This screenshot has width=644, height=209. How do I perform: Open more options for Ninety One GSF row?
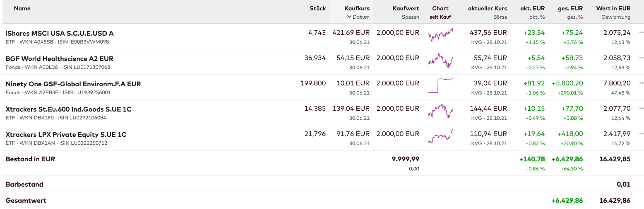click(641, 83)
